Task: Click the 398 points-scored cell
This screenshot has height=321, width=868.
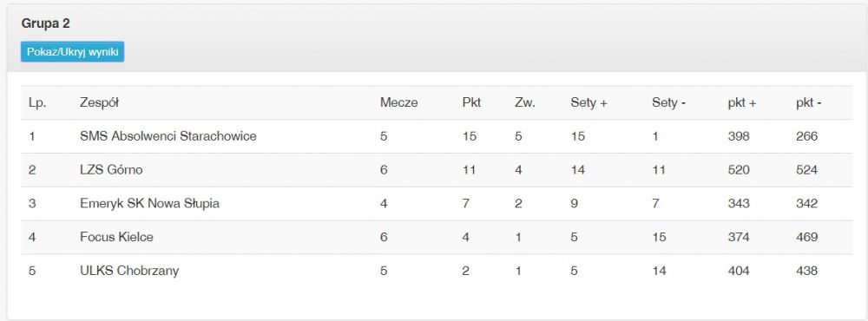Action: coord(739,136)
